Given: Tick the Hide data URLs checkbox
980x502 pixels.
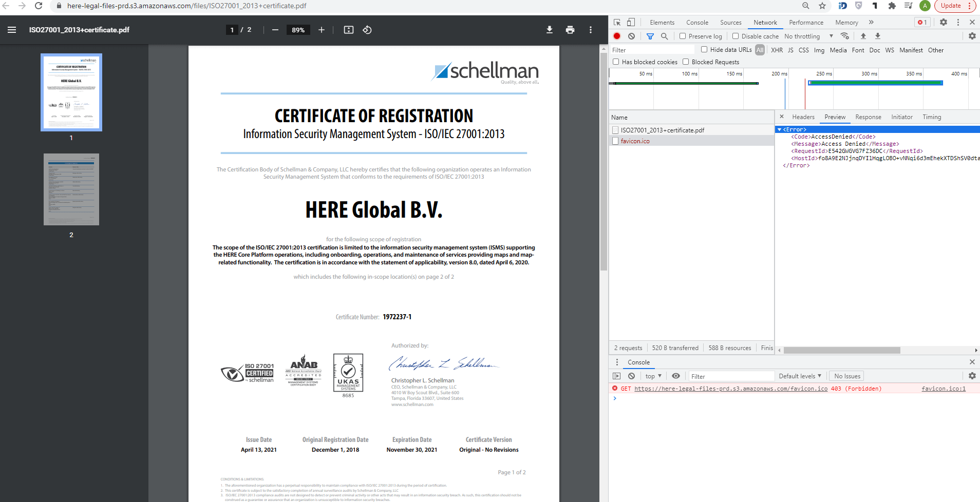Looking at the screenshot, I should [704, 49].
